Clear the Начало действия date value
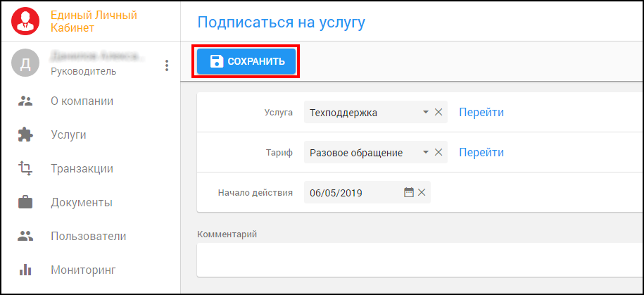 [422, 192]
